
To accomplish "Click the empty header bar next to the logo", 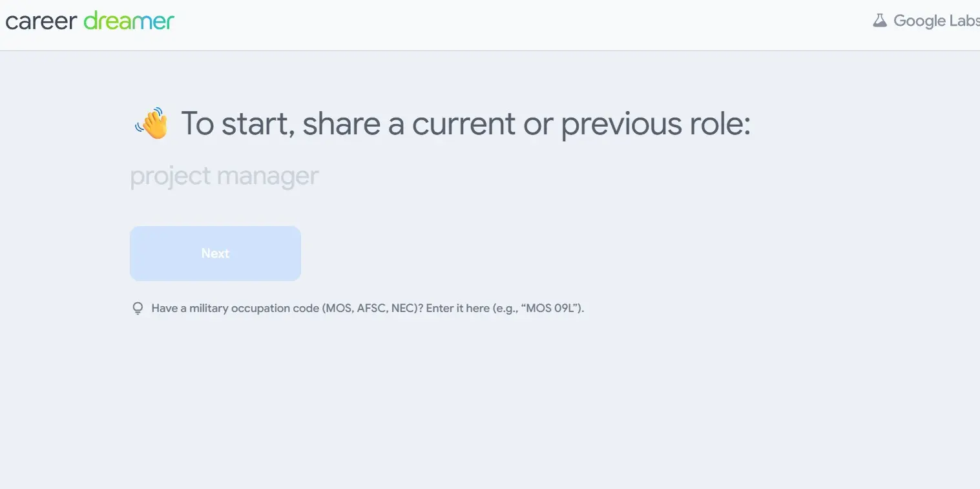I will pyautogui.click(x=517, y=25).
